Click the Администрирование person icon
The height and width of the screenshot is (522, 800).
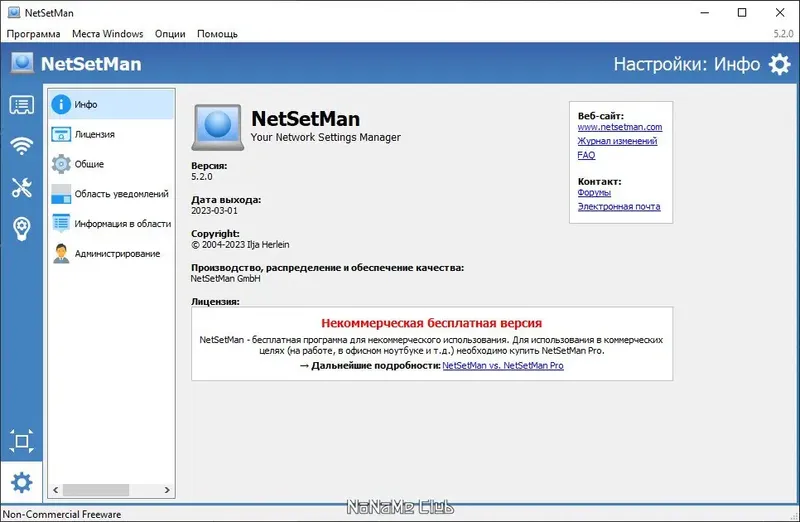(x=61, y=254)
